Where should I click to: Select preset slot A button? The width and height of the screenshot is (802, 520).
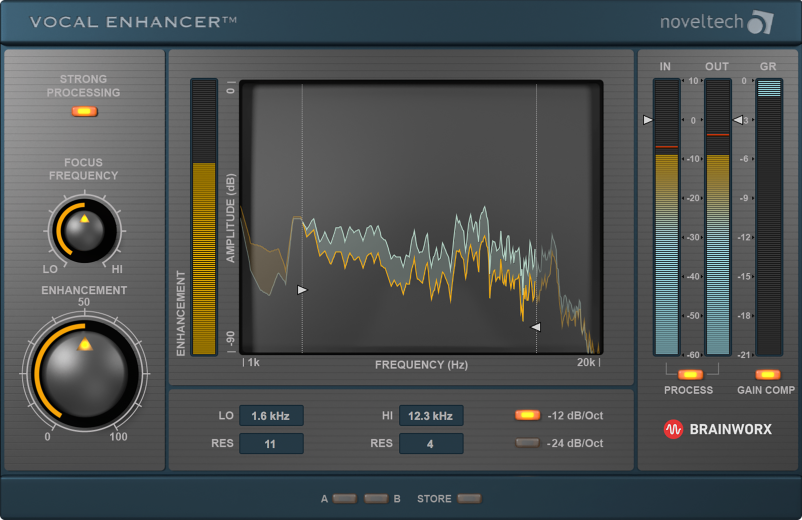tap(344, 499)
